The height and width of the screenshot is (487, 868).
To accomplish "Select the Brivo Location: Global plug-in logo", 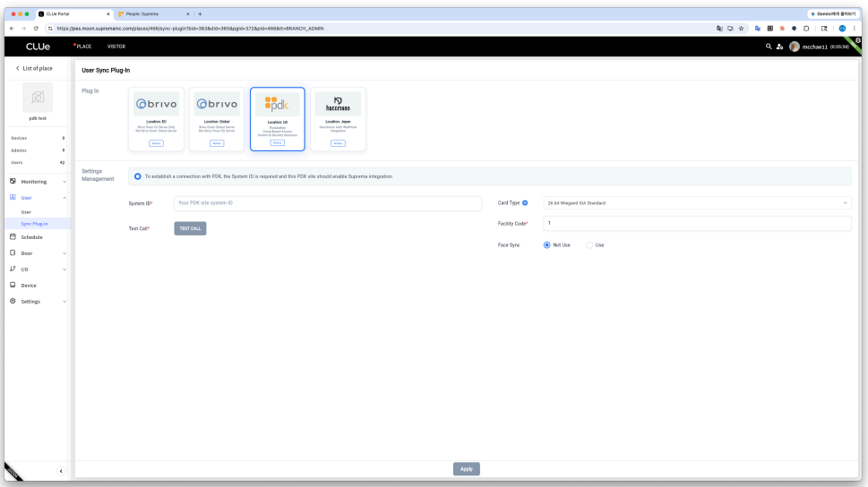I will [x=217, y=104].
